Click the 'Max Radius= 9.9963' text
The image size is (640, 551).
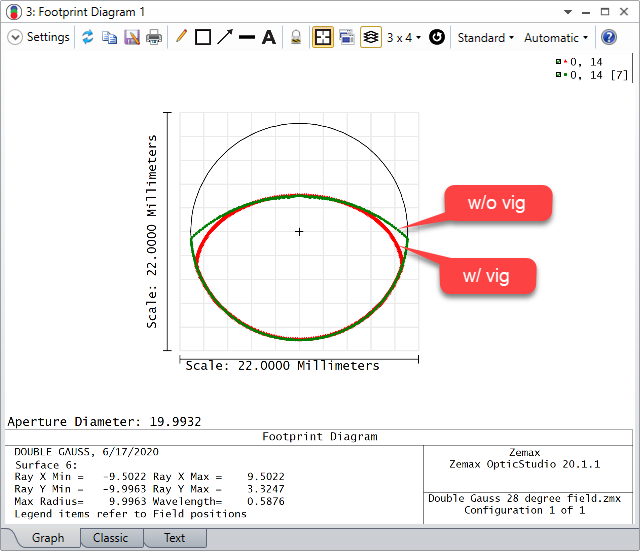pos(80,501)
